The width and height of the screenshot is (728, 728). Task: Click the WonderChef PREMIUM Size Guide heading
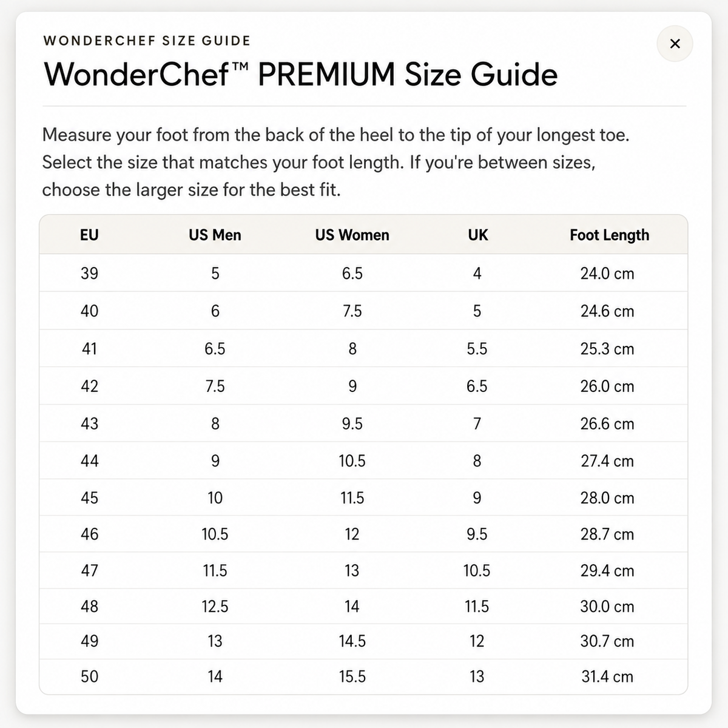click(x=300, y=75)
